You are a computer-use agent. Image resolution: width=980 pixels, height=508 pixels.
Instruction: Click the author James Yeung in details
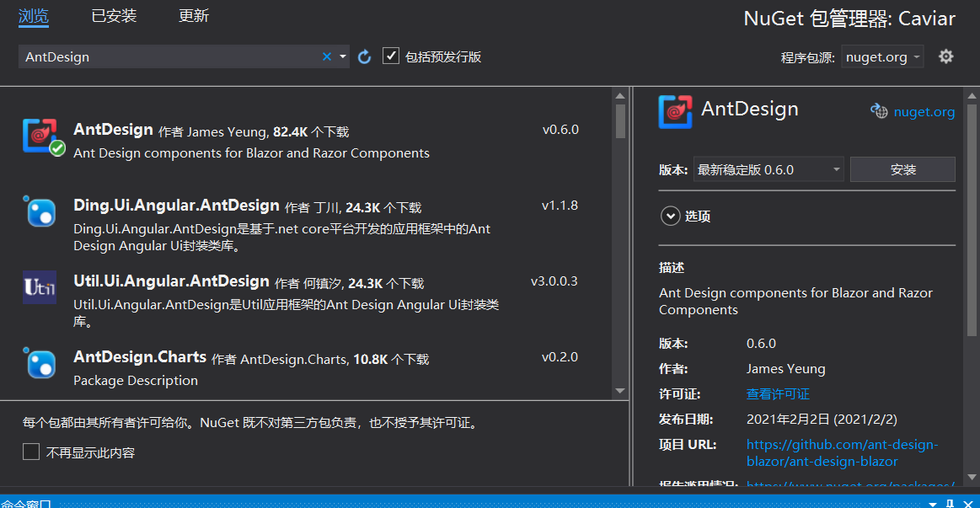pyautogui.click(x=785, y=369)
